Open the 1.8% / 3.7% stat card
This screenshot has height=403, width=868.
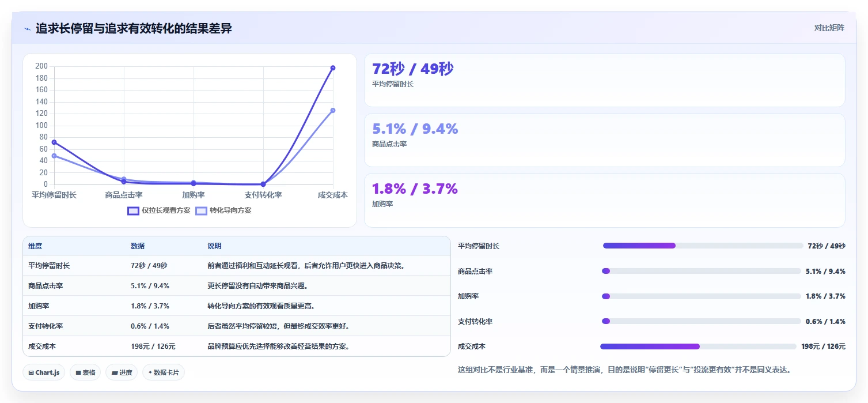coord(605,200)
